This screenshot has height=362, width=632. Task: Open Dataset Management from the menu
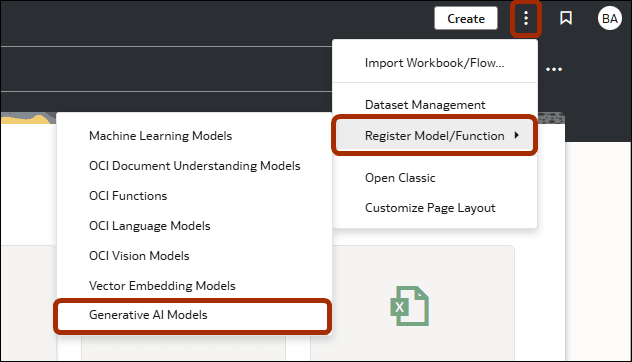pyautogui.click(x=434, y=105)
